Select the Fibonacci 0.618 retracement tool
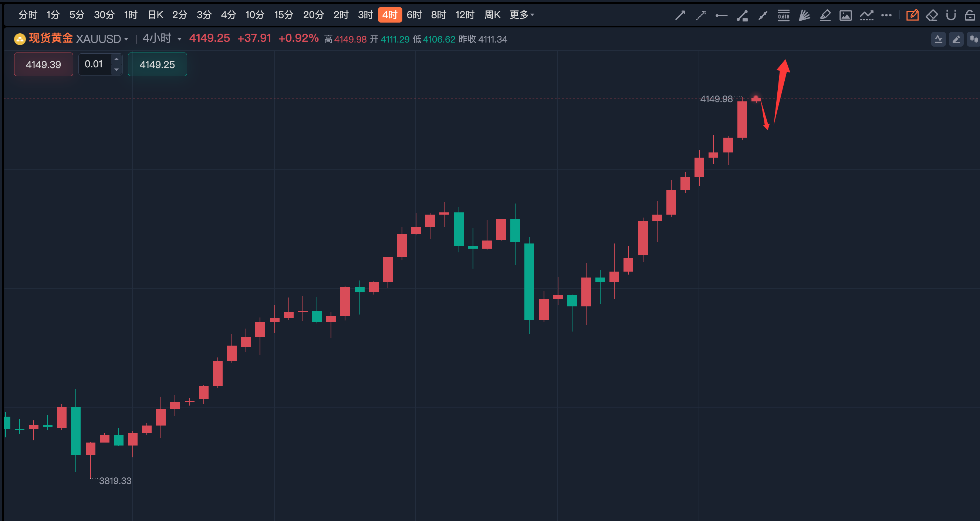The image size is (980, 521). coord(783,15)
